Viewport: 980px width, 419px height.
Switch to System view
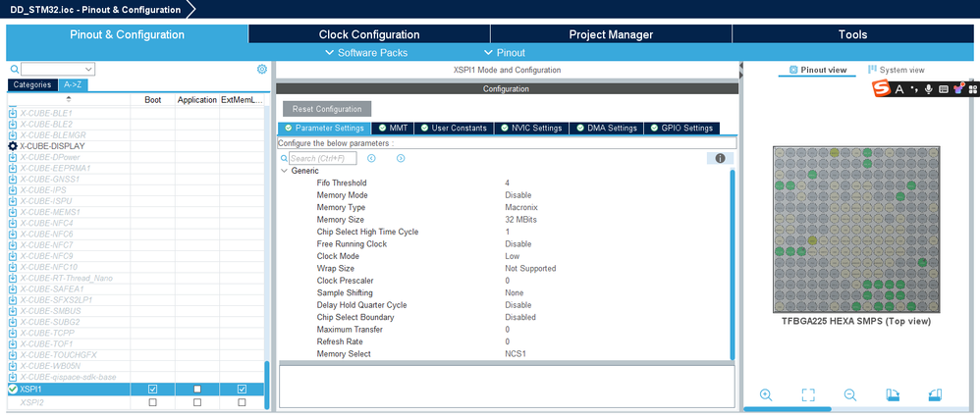(x=897, y=70)
